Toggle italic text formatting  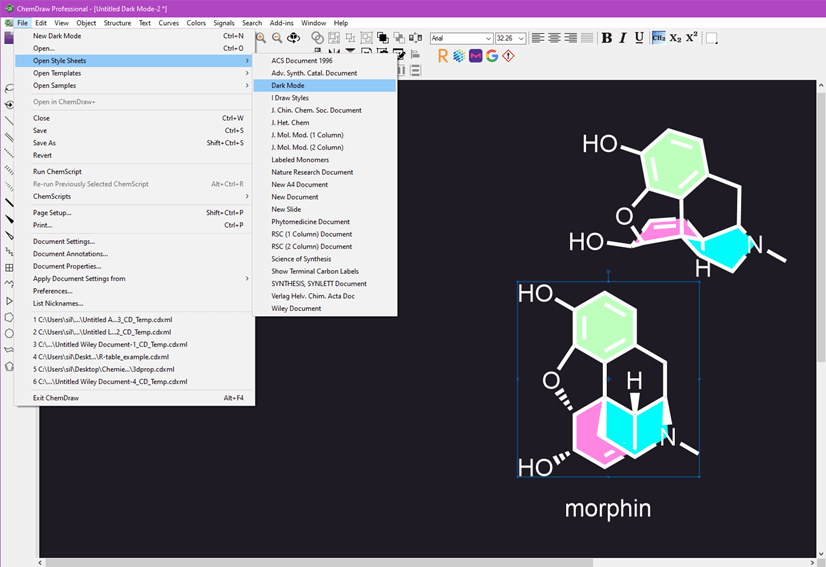coord(623,38)
